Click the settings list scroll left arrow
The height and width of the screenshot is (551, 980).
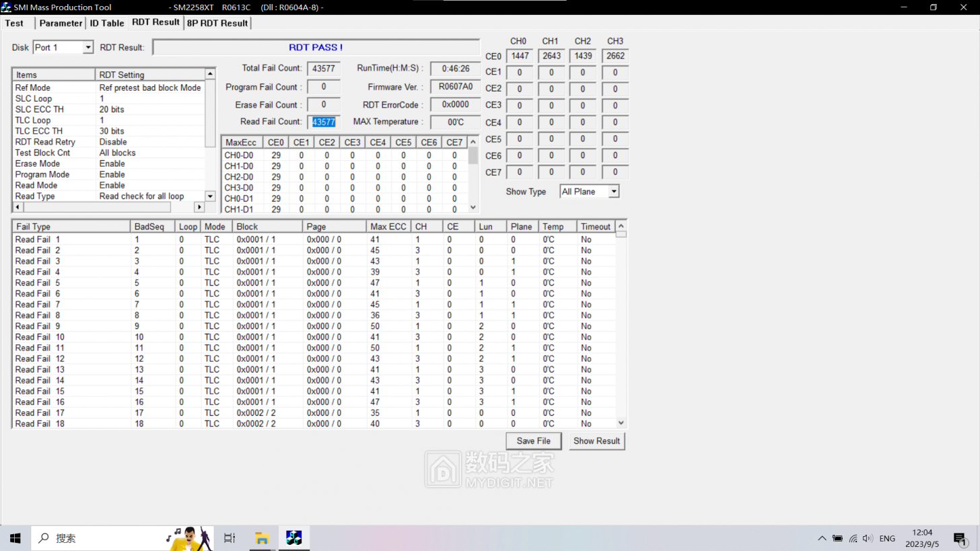(17, 207)
